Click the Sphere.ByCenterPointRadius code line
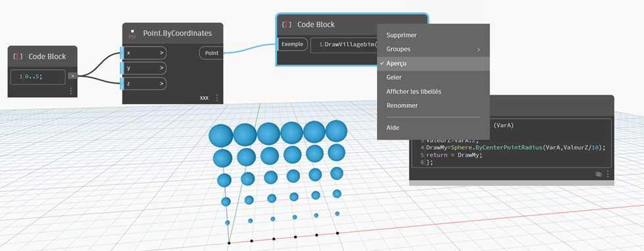The width and height of the screenshot is (644, 251). [x=516, y=148]
